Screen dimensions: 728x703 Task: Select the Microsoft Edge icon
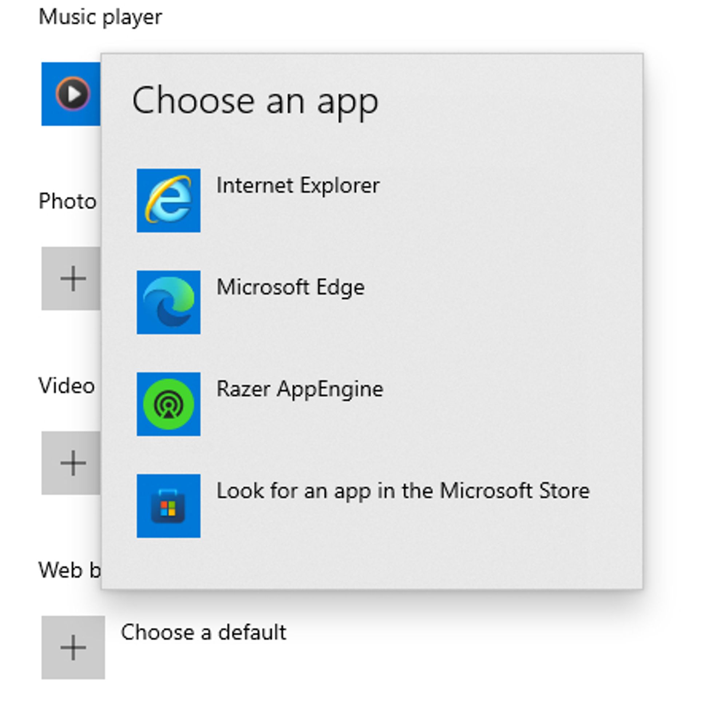168,302
